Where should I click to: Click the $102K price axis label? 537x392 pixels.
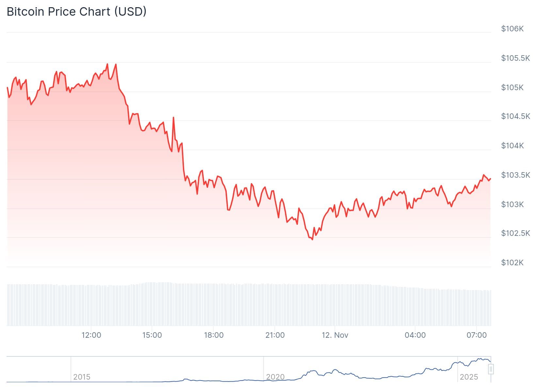pyautogui.click(x=512, y=263)
